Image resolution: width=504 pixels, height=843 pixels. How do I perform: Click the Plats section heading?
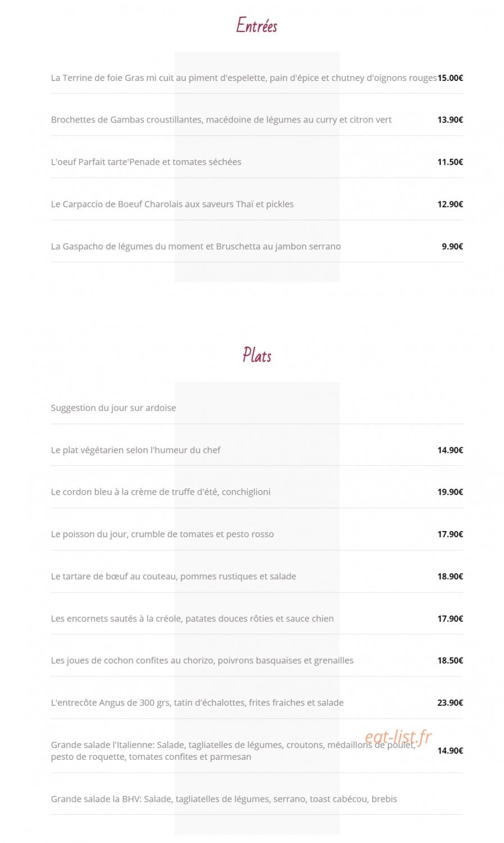pyautogui.click(x=257, y=355)
